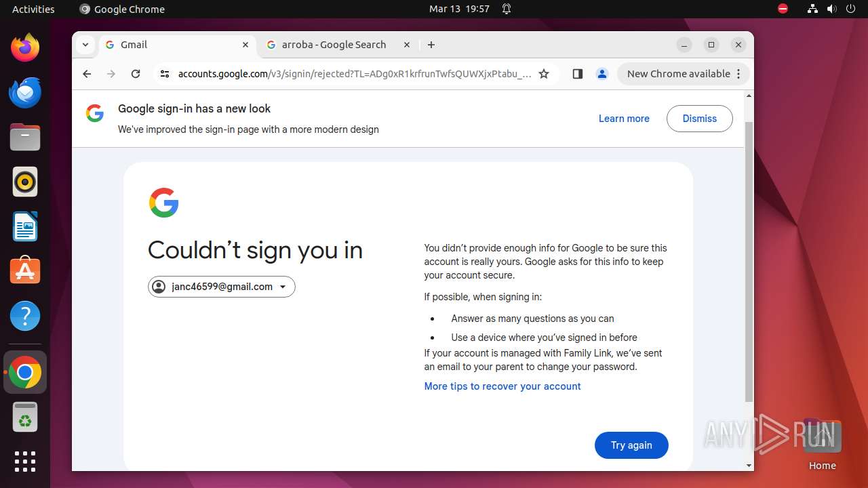This screenshot has width=868, height=488.
Task: Click the page vertical scrollbar thumb
Action: click(749, 262)
